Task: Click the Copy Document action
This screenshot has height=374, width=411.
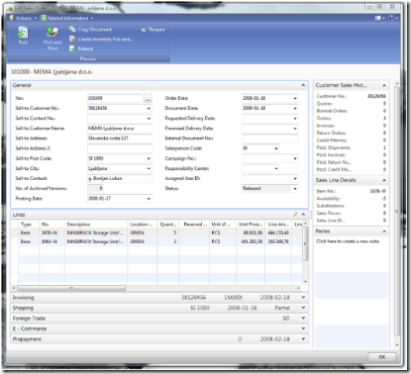Action: 90,29
